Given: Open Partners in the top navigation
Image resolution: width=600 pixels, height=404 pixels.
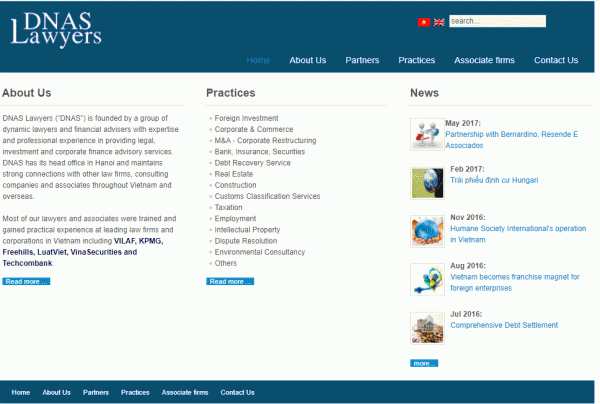Looking at the screenshot, I should click(362, 60).
